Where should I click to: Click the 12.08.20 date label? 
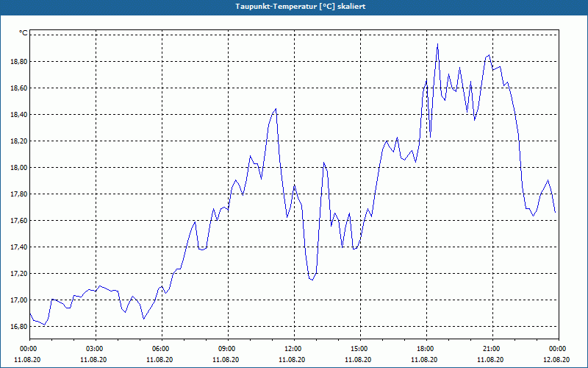556,359
